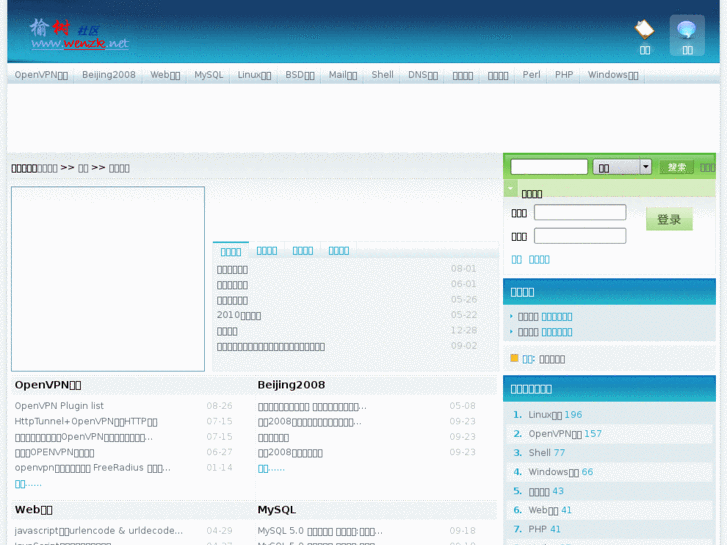This screenshot has height=545, width=727.
Task: Open the Shell nav menu item
Action: tap(383, 75)
